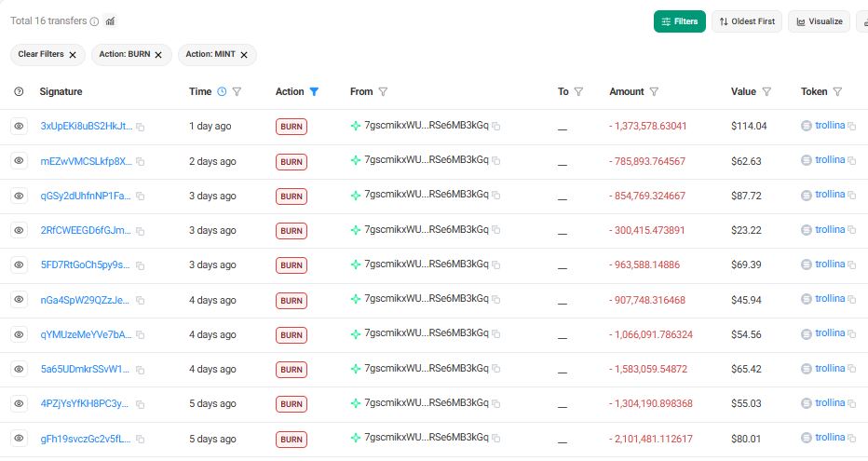Screen dimensions: 868x461
Task: Copy From address in the $114.04 row
Action: point(496,127)
